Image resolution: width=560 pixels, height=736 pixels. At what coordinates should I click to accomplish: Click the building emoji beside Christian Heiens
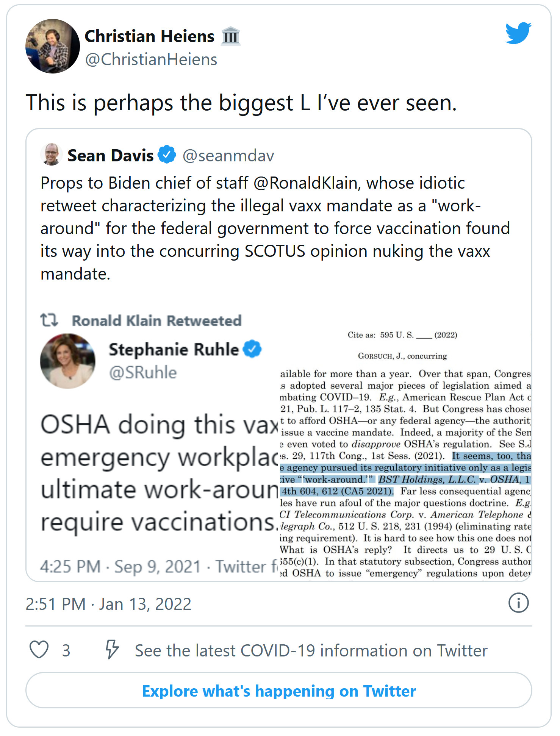[231, 36]
